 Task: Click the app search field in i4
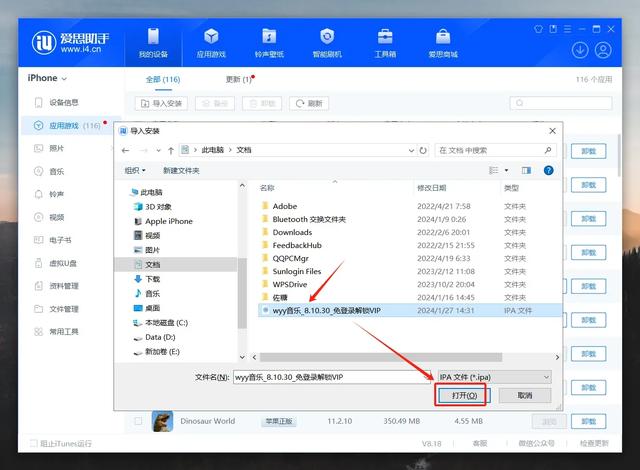(x=561, y=103)
